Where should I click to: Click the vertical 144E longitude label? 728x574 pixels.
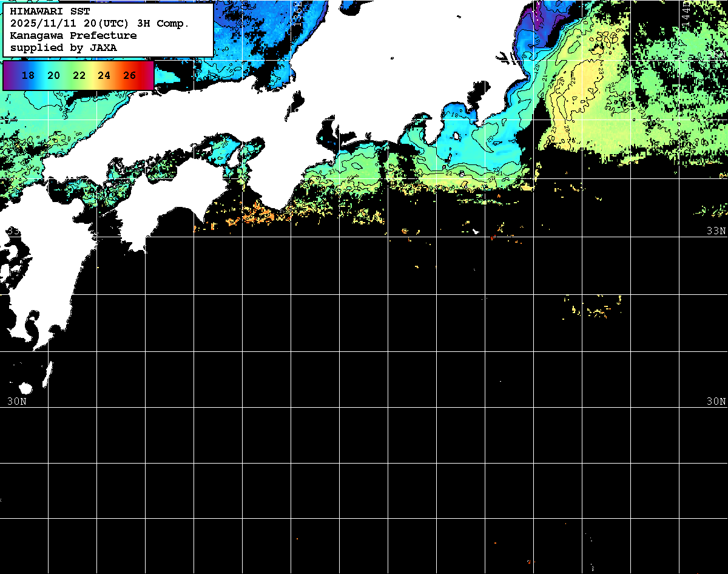tap(685, 12)
